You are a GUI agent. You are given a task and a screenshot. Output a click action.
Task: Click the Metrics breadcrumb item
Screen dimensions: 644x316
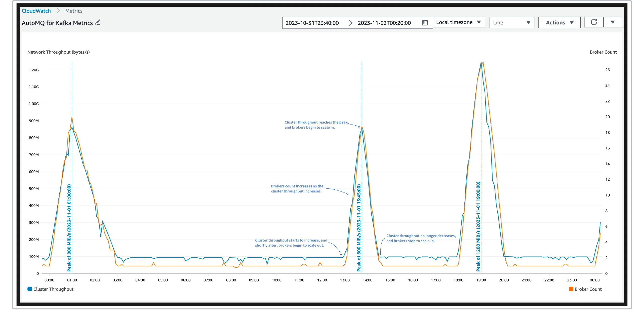tap(74, 11)
